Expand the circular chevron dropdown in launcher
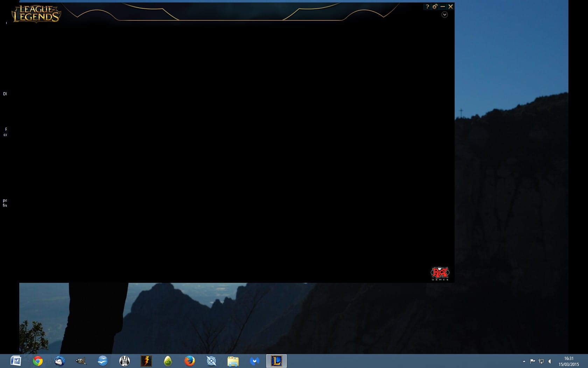The image size is (588, 368). (444, 15)
